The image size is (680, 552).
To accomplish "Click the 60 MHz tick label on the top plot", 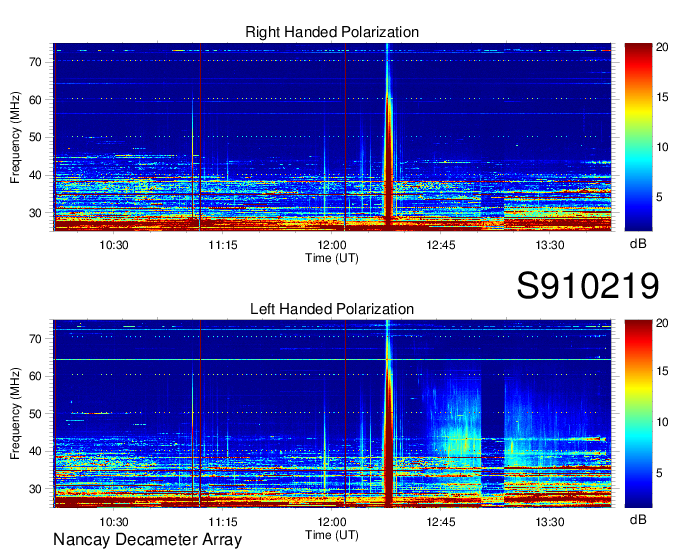I will click(35, 100).
